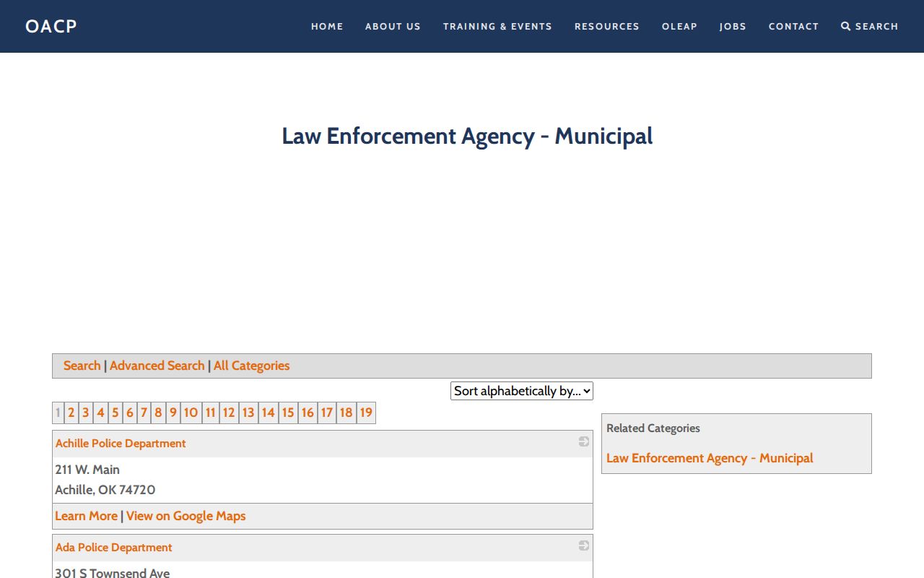Screen dimensions: 924x578
Task: Jump to results page 12
Action: (x=229, y=413)
